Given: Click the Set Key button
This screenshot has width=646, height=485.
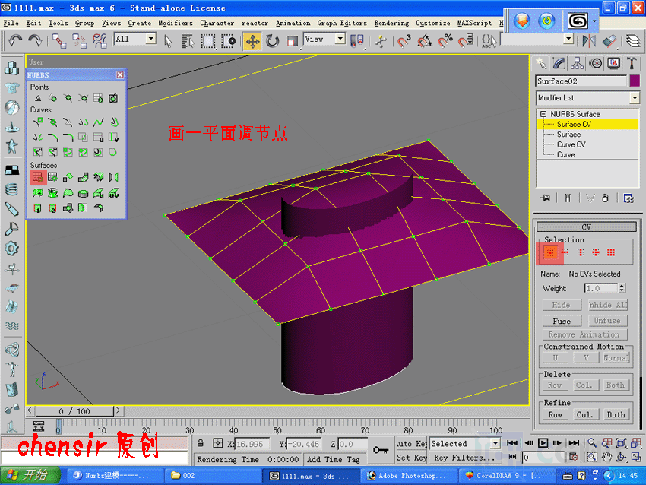Looking at the screenshot, I should point(411,458).
